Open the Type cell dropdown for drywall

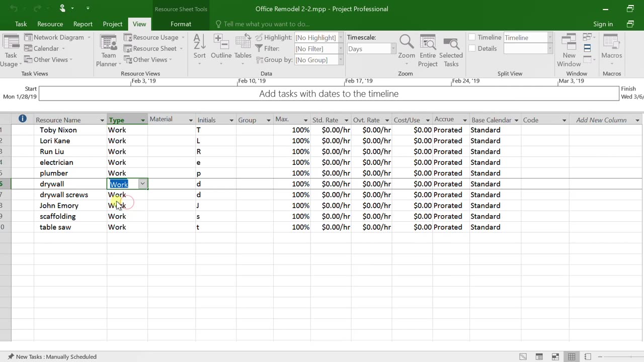click(142, 184)
